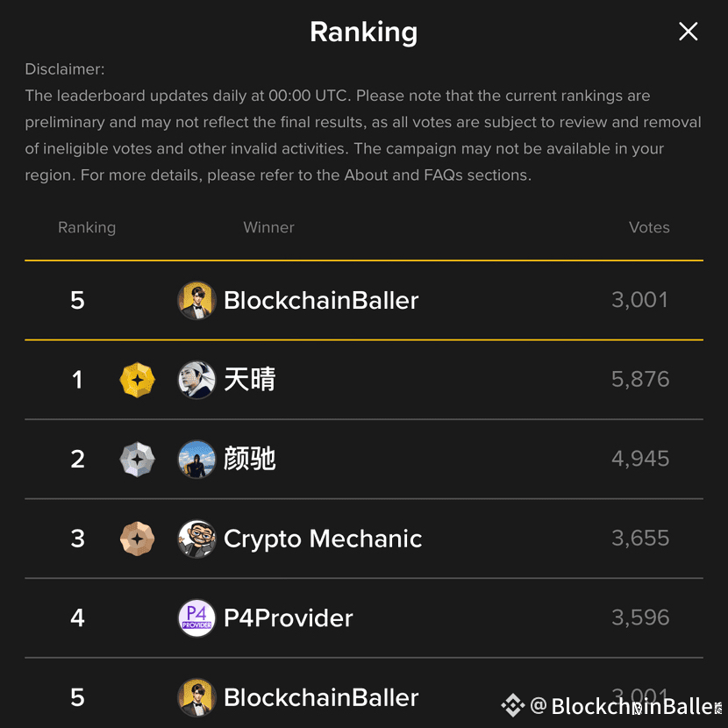Click the silver second-place medal icon
The width and height of the screenshot is (728, 728).
137,460
